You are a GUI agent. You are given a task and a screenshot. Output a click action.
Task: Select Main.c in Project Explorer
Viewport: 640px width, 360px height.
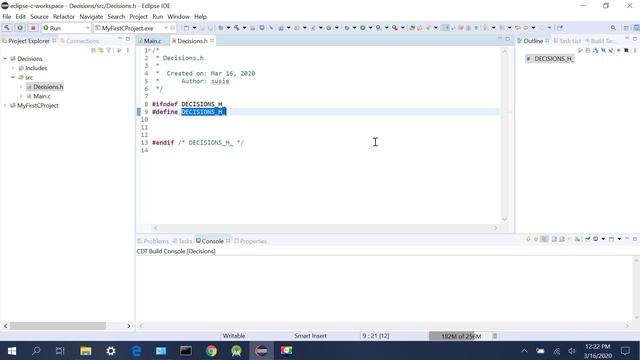(x=42, y=96)
